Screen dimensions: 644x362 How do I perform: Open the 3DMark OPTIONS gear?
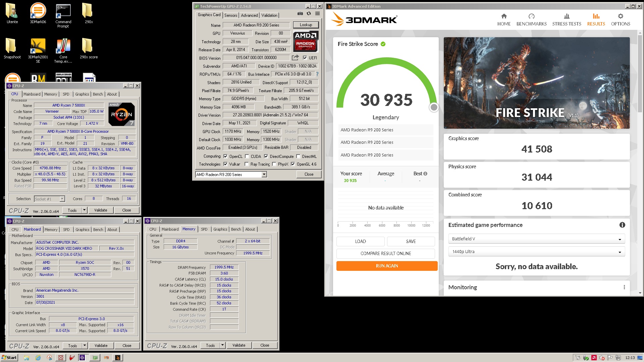(621, 20)
